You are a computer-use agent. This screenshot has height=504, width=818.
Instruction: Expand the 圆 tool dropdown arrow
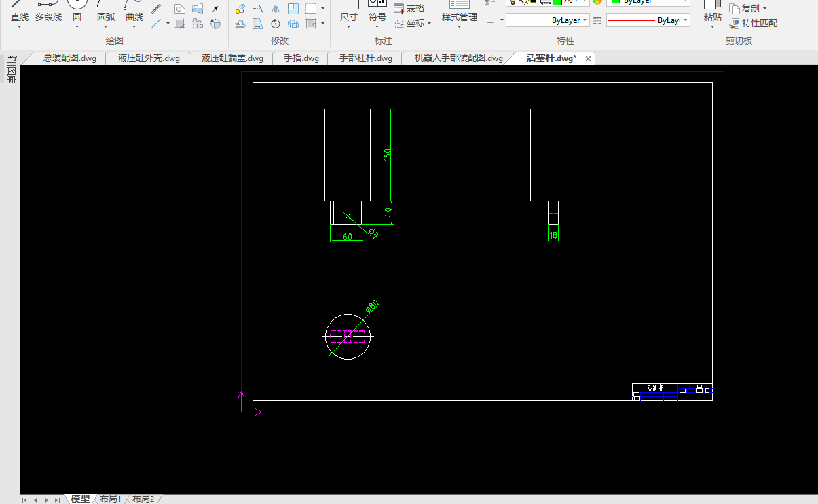pos(77,27)
